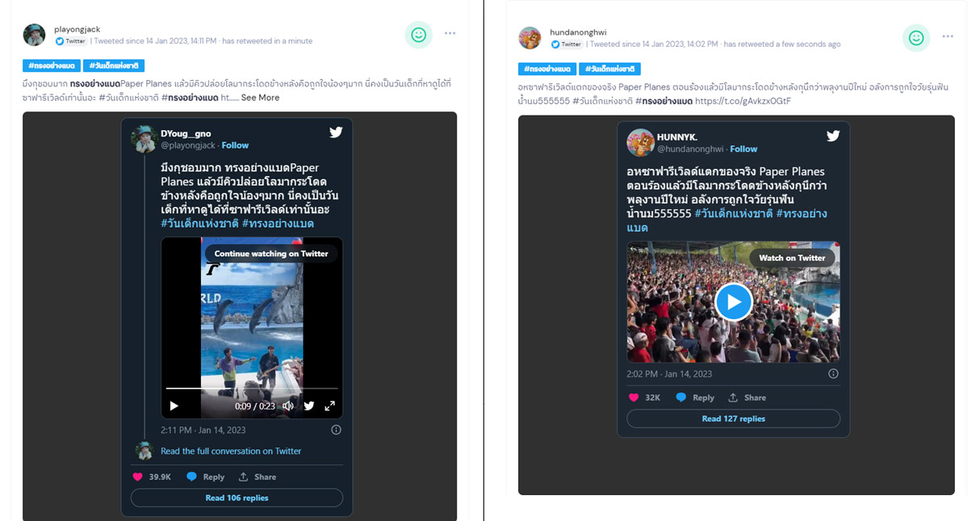The image size is (980, 521).
Task: Like the HUNNYK. tweet with 32K heart
Action: (634, 397)
